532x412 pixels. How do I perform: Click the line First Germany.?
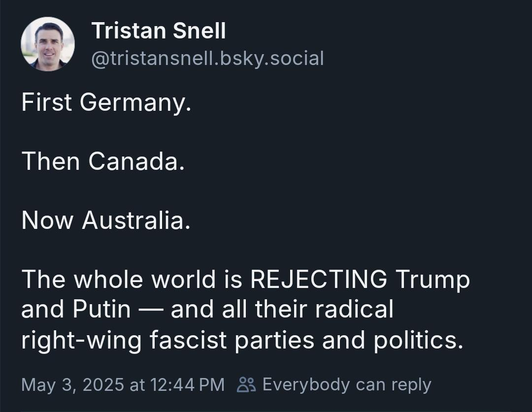106,102
